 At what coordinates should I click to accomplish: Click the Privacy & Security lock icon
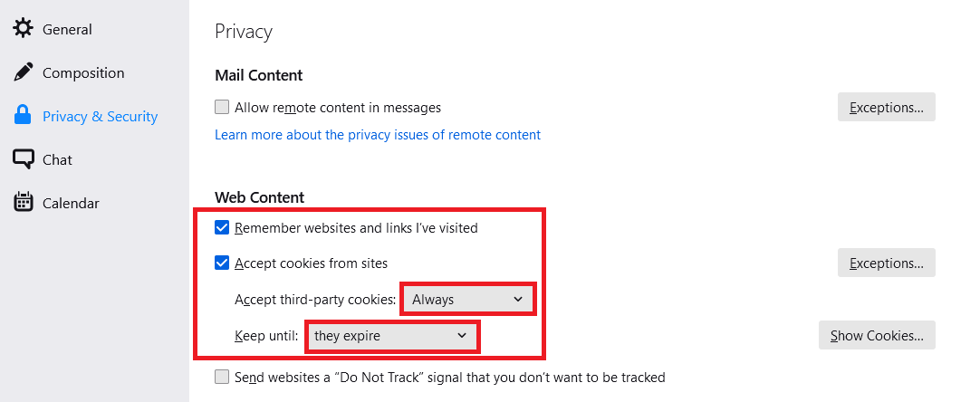click(23, 116)
